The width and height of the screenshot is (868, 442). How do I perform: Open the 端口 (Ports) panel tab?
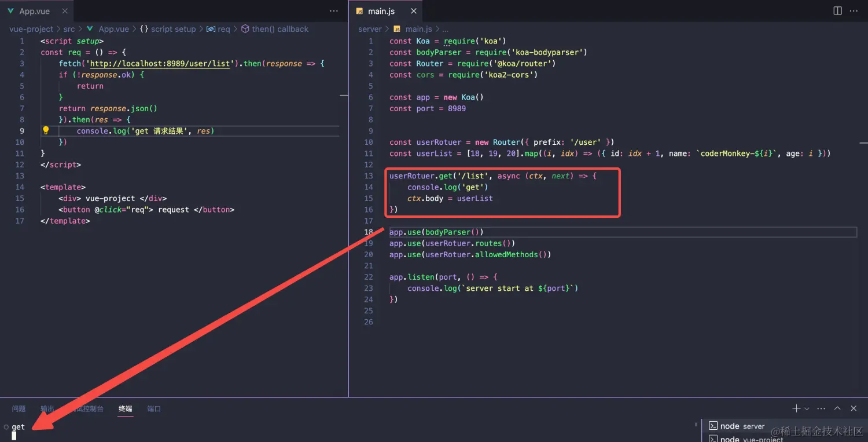tap(154, 408)
